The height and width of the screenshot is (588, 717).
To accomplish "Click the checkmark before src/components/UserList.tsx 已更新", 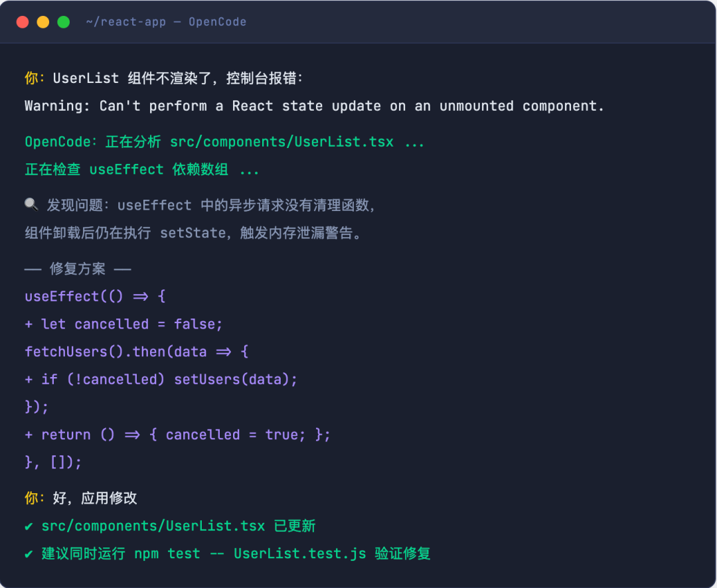I will (x=29, y=526).
